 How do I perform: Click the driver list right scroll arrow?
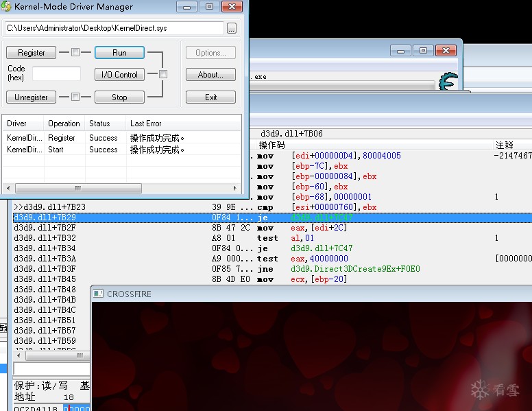(234, 188)
